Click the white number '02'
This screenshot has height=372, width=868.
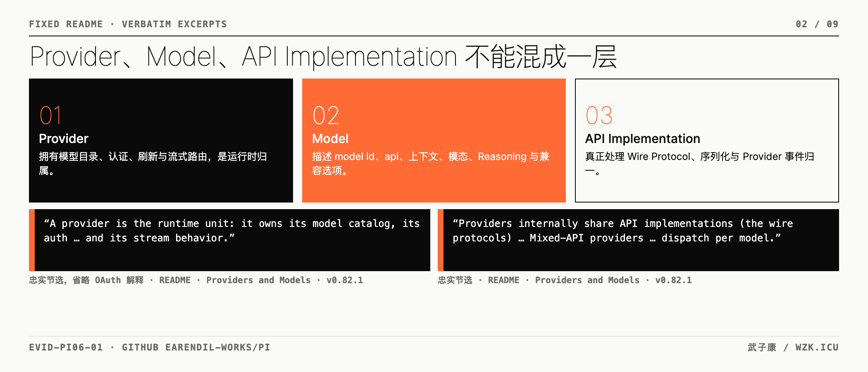coord(326,115)
